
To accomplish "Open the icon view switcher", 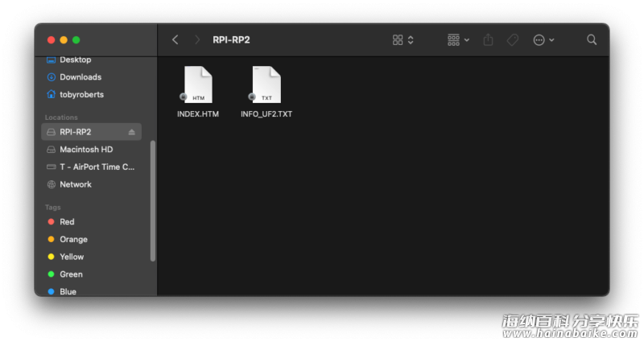I will point(403,39).
